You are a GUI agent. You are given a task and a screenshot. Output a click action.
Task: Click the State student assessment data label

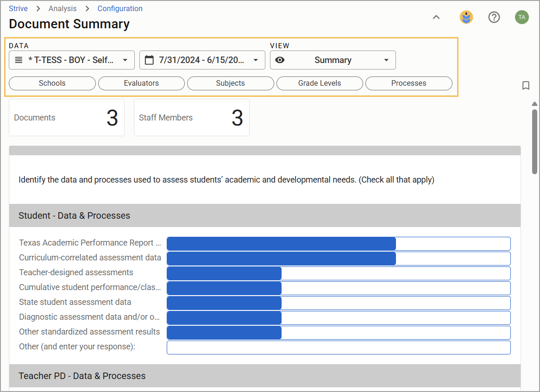click(x=75, y=302)
